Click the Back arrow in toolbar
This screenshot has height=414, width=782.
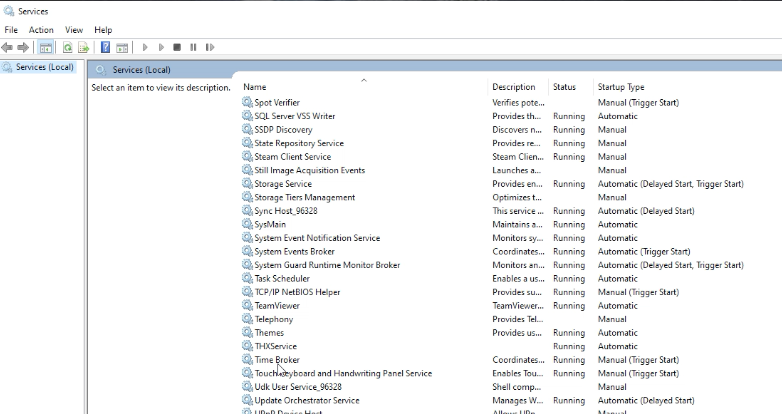[x=7, y=47]
